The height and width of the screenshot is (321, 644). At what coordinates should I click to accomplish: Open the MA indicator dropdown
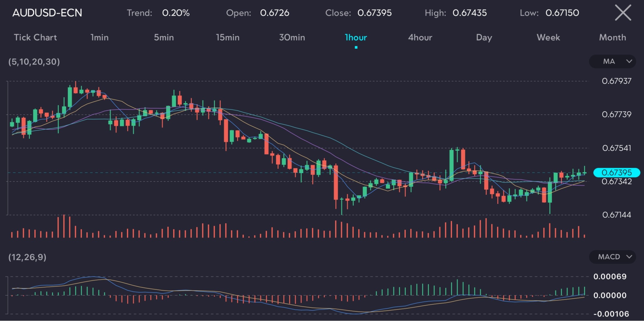[x=613, y=61]
